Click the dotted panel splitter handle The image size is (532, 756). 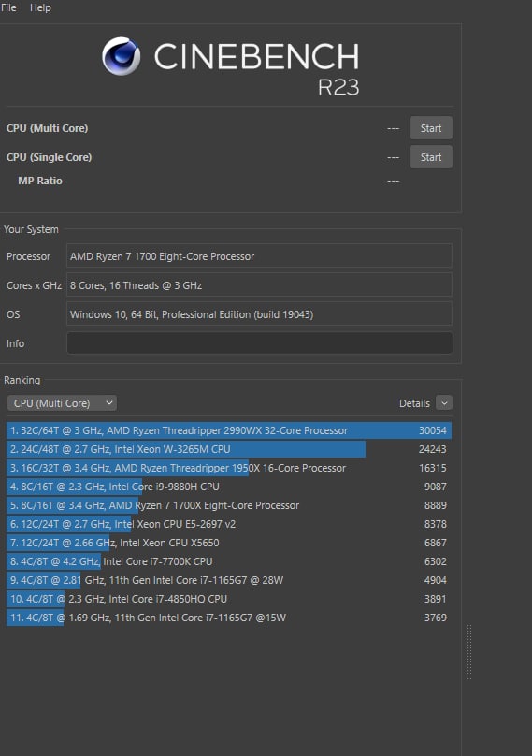click(468, 652)
